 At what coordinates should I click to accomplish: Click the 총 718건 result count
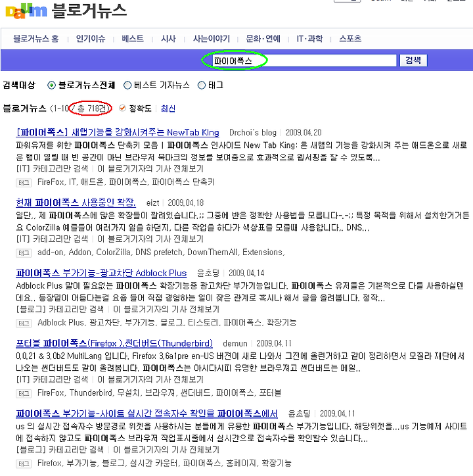tap(93, 108)
